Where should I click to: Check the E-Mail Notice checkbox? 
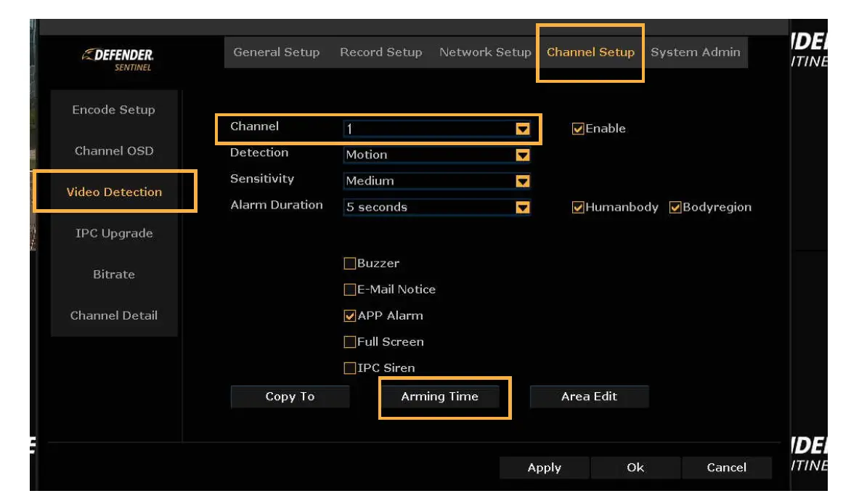tap(350, 290)
